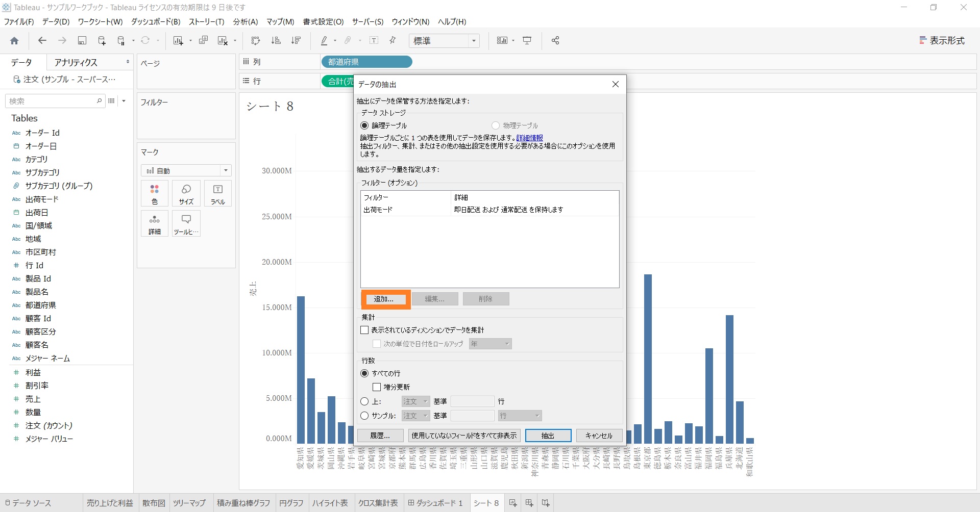Switch to the ダッシュボード 1 tab
Screen dimensions: 980x512
point(435,503)
